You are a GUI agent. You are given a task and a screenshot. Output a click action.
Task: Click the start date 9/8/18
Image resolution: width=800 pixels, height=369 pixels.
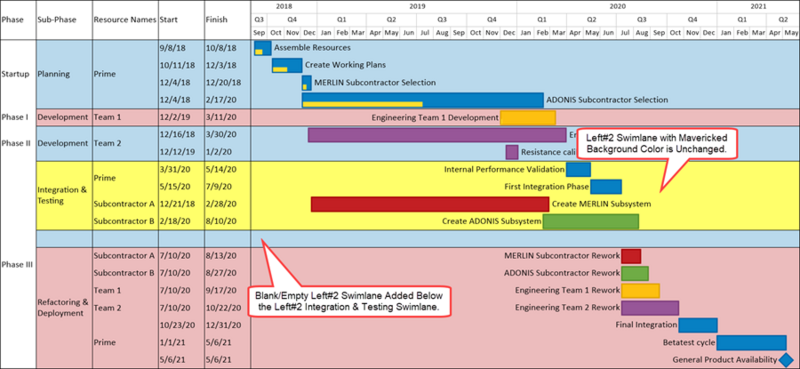tap(172, 48)
